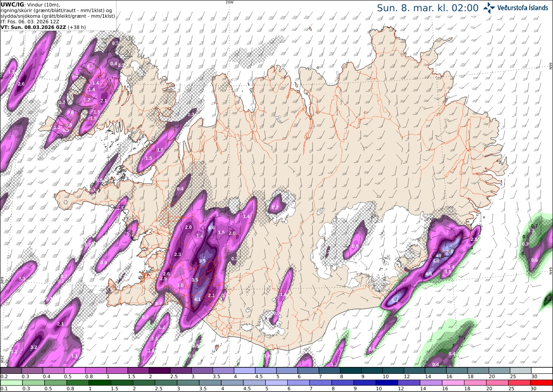Click the 2.9 precipitation value on the map
553x392 pixels.
tap(474, 240)
